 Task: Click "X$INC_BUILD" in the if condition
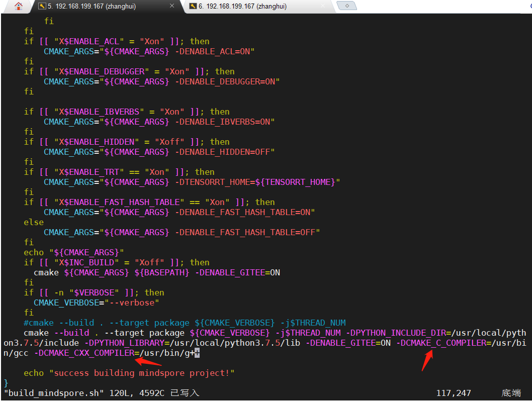coord(86,263)
